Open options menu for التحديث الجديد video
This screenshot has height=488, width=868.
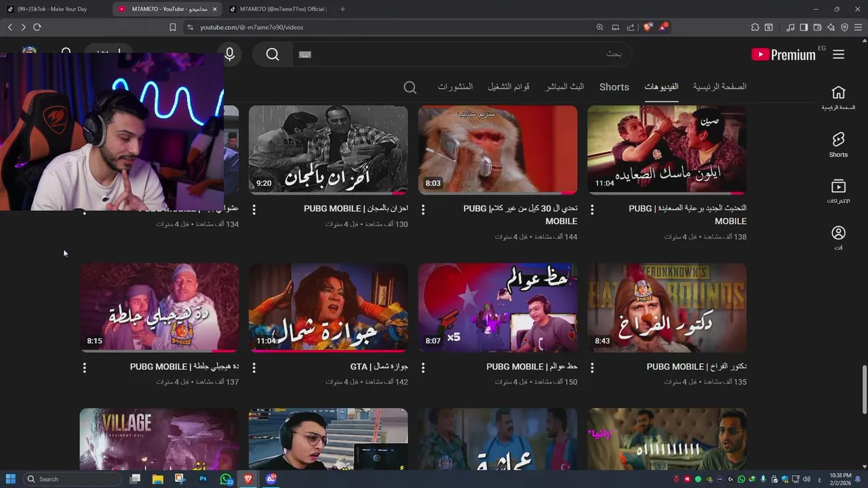coord(592,209)
